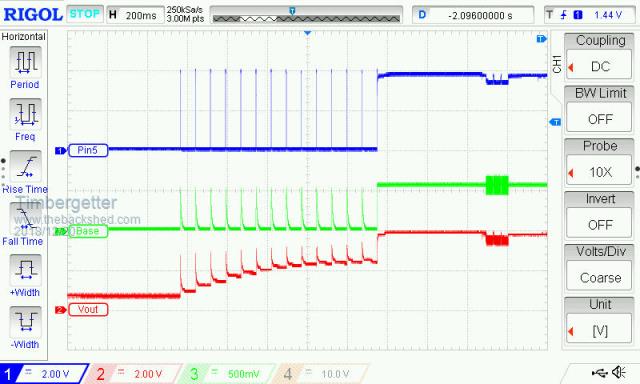Select the -Width measurement icon
The height and width of the screenshot is (384, 640).
pyautogui.click(x=25, y=321)
